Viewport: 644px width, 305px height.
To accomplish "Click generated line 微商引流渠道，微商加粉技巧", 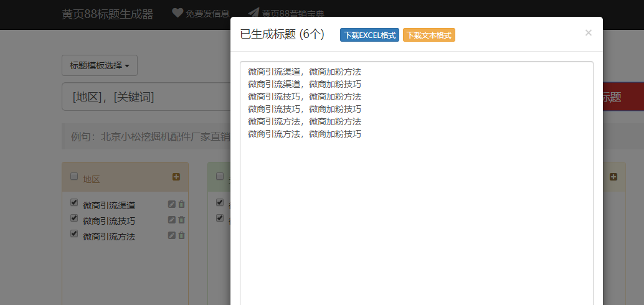I will click(305, 84).
